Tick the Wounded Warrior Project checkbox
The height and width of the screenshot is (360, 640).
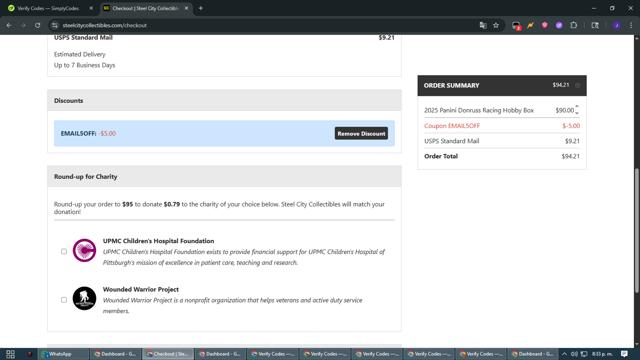click(64, 300)
